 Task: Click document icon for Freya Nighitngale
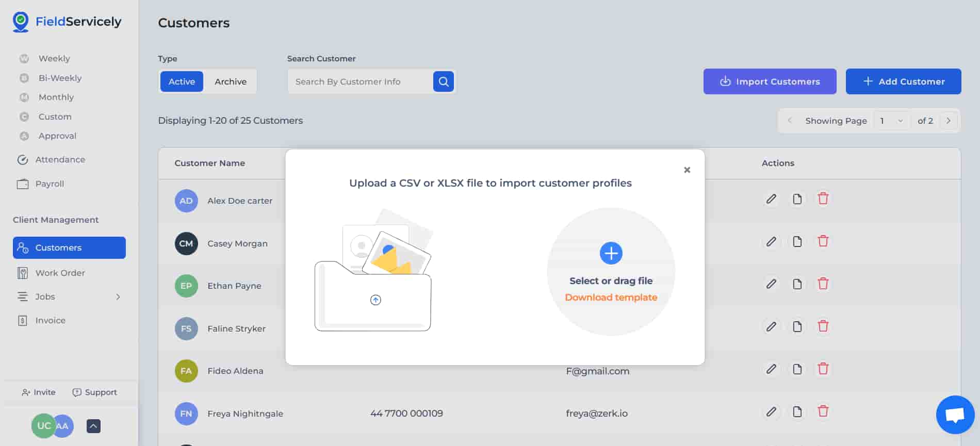tap(797, 412)
